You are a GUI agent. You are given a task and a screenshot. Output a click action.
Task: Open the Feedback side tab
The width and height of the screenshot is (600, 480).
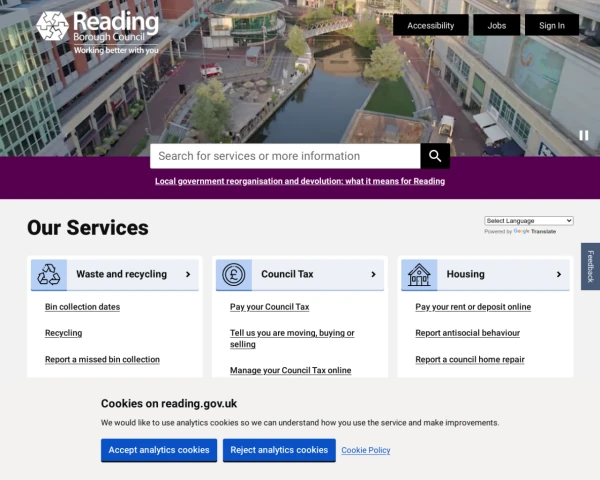click(590, 266)
